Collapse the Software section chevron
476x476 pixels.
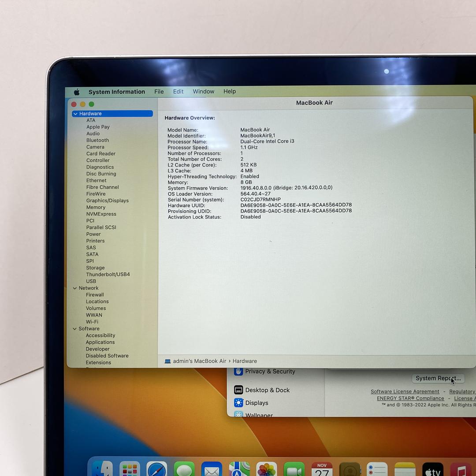[x=74, y=329]
